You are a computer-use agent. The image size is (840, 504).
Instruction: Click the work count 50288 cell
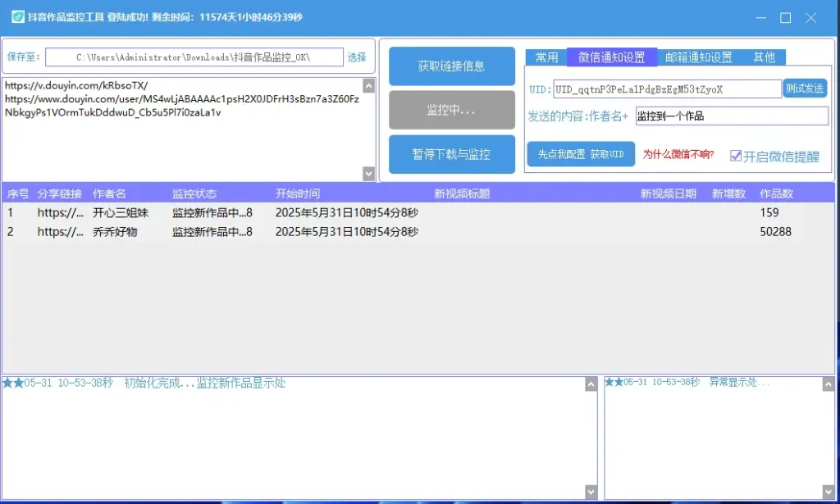click(x=775, y=232)
